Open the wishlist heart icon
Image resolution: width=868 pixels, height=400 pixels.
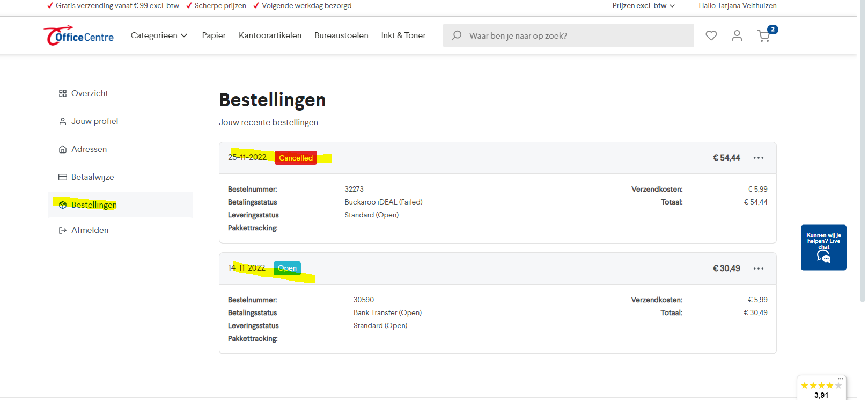711,35
